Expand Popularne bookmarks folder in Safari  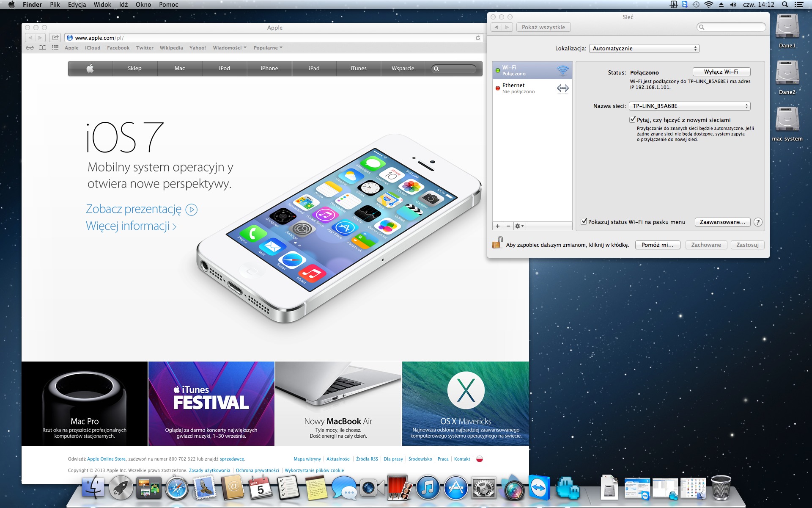(x=268, y=48)
